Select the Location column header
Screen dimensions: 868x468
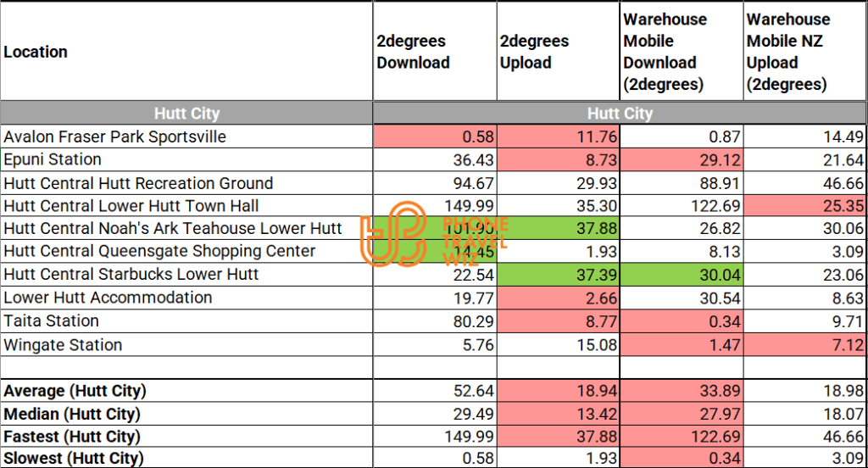pyautogui.click(x=36, y=52)
